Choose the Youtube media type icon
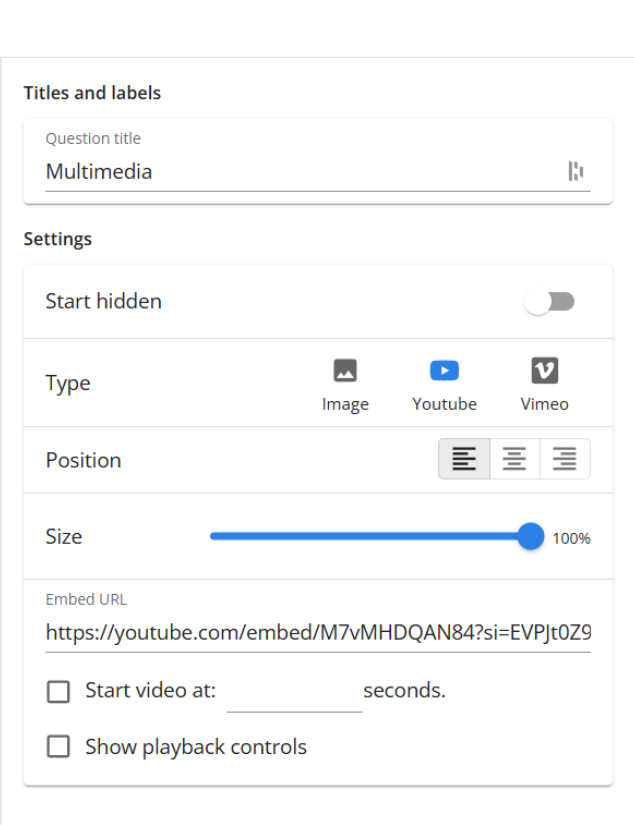634x825 pixels. (444, 370)
